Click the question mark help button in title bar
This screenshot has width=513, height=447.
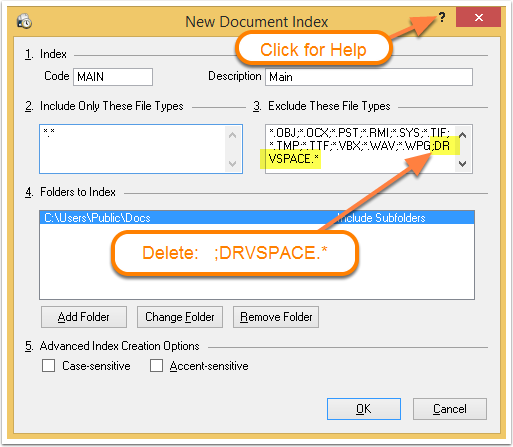point(442,17)
